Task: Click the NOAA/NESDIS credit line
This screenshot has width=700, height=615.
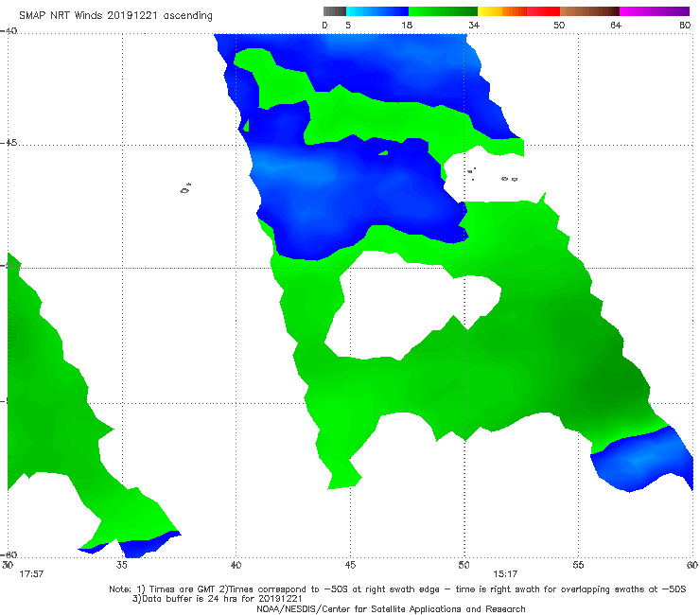Action: point(391,609)
